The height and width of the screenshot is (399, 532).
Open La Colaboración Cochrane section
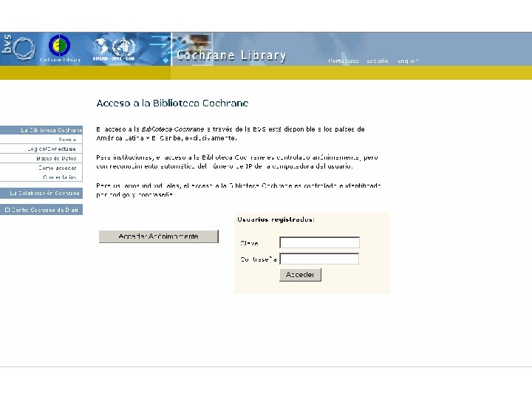[x=41, y=193]
